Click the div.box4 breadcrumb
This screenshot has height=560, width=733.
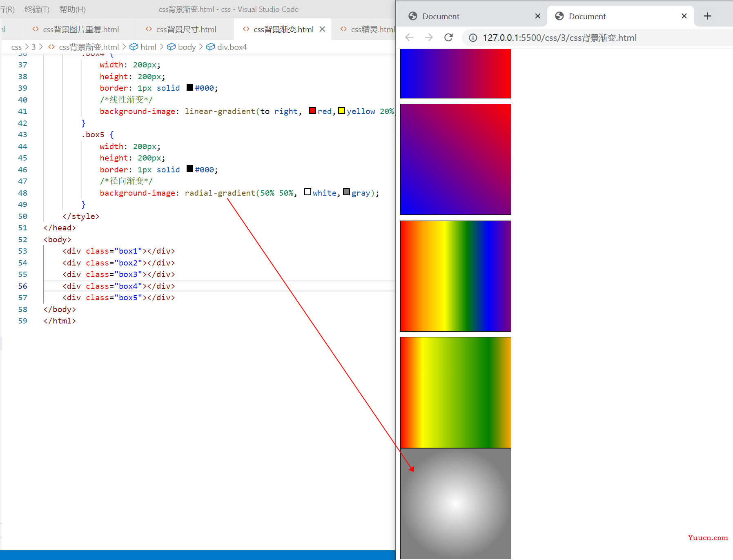click(232, 47)
